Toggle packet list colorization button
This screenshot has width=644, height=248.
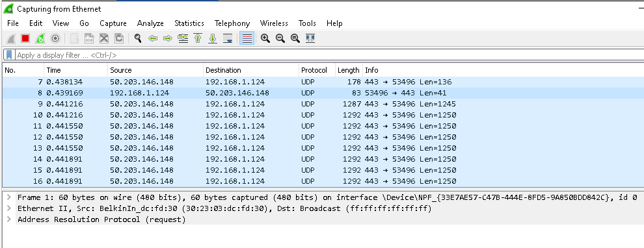pos(247,38)
